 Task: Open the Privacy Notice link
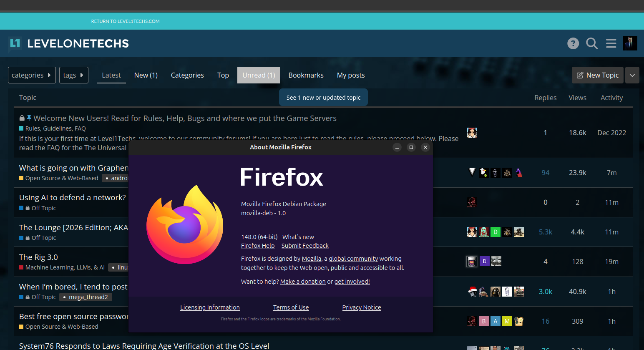coord(361,307)
